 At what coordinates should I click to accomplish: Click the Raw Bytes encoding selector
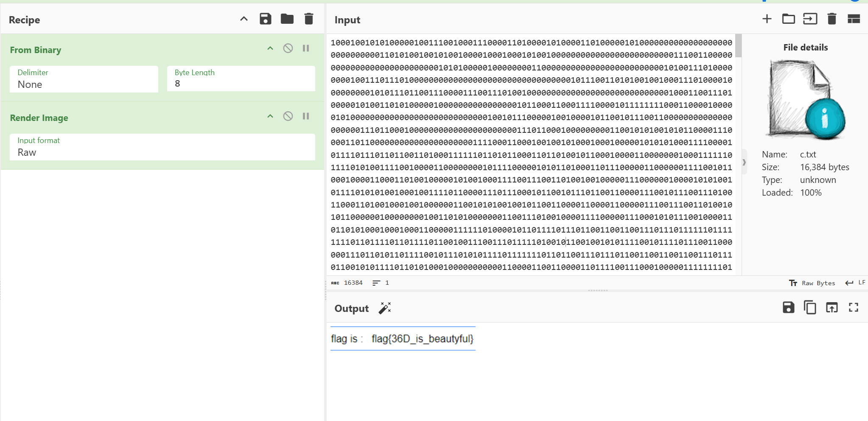coord(812,283)
